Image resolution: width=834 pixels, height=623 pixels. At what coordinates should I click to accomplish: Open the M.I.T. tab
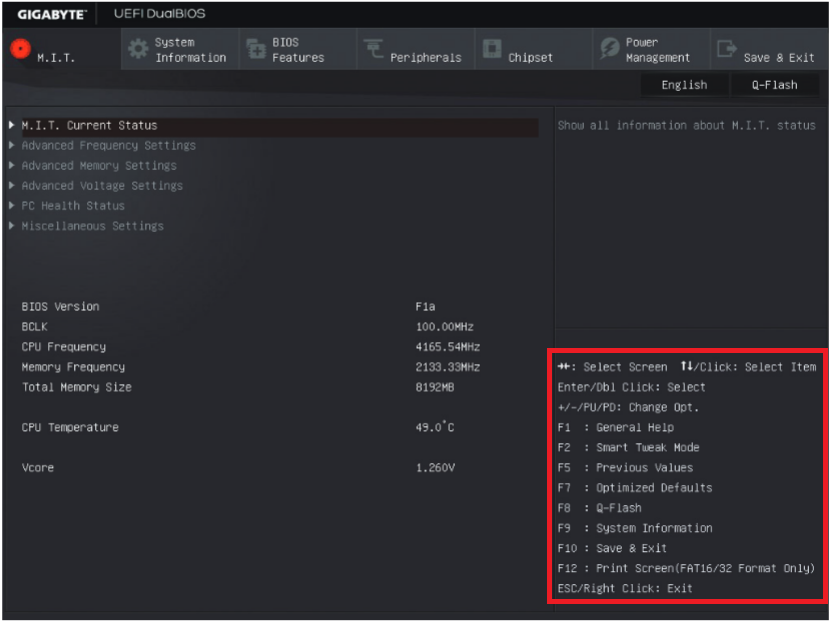(62, 49)
